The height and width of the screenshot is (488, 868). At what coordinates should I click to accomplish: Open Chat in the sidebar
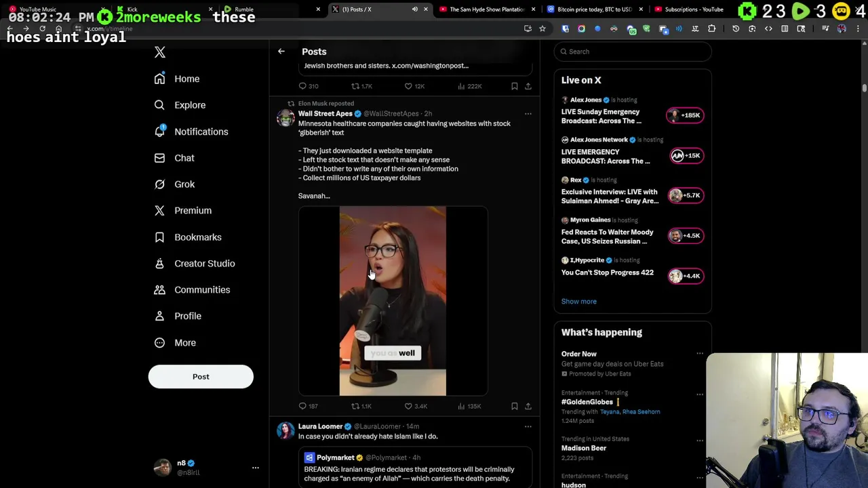click(174, 158)
